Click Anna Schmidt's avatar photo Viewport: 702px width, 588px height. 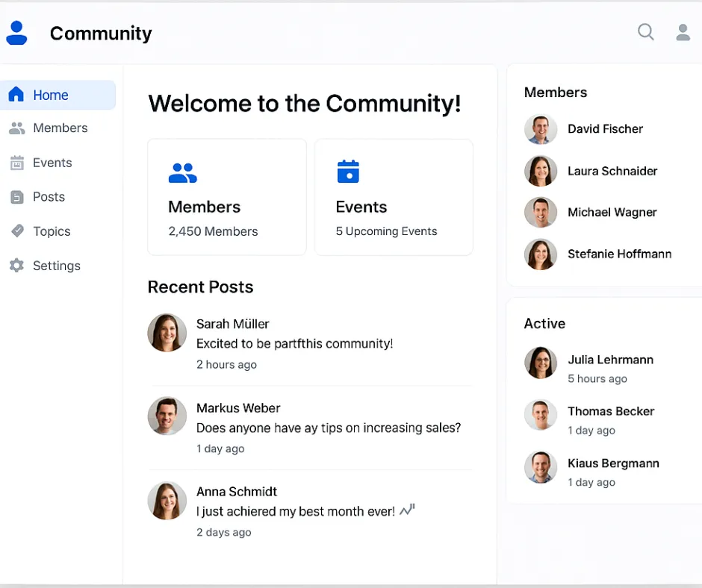click(167, 500)
